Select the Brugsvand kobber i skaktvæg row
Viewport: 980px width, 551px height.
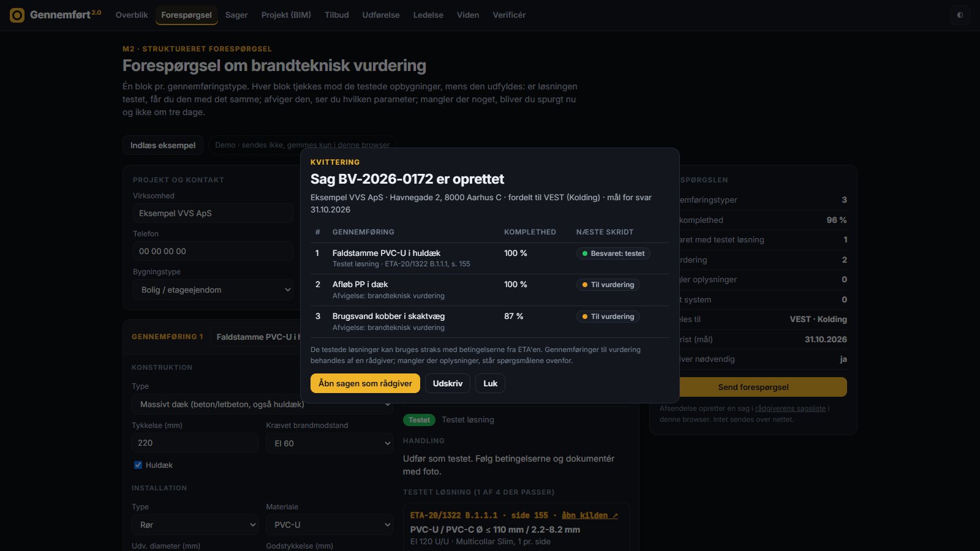click(x=490, y=321)
